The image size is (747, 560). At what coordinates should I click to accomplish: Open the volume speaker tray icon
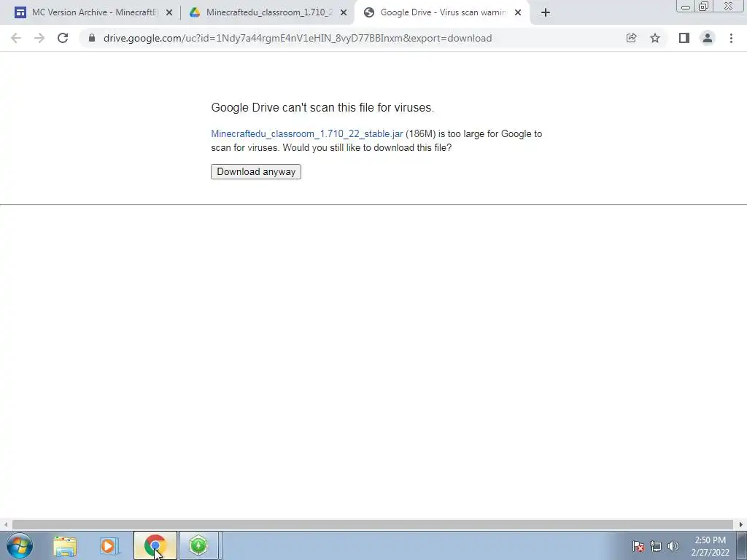click(673, 547)
